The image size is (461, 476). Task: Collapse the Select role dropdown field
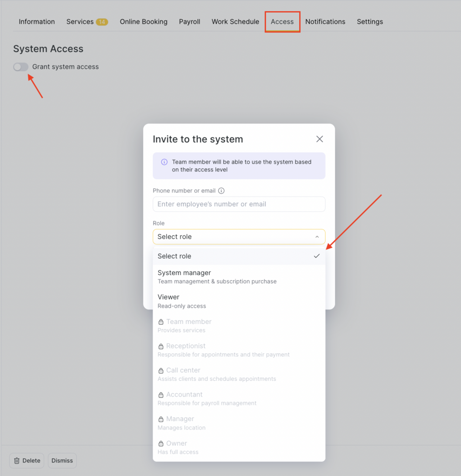coord(239,237)
